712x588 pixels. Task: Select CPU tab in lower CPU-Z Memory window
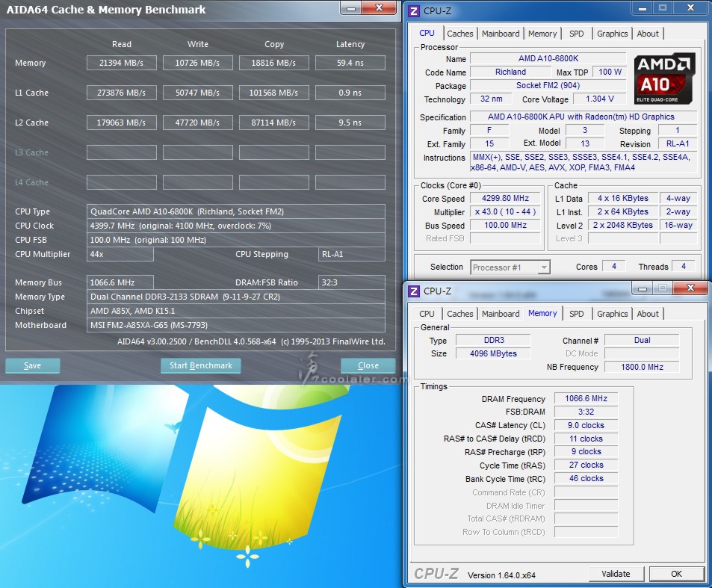click(x=427, y=314)
